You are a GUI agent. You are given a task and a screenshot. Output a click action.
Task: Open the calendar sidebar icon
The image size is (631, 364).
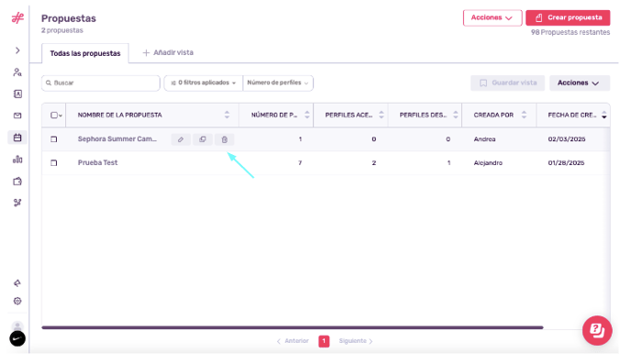(x=17, y=138)
